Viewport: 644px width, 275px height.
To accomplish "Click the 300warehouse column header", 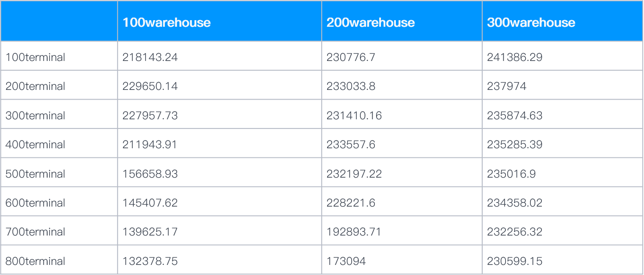I will (x=531, y=22).
